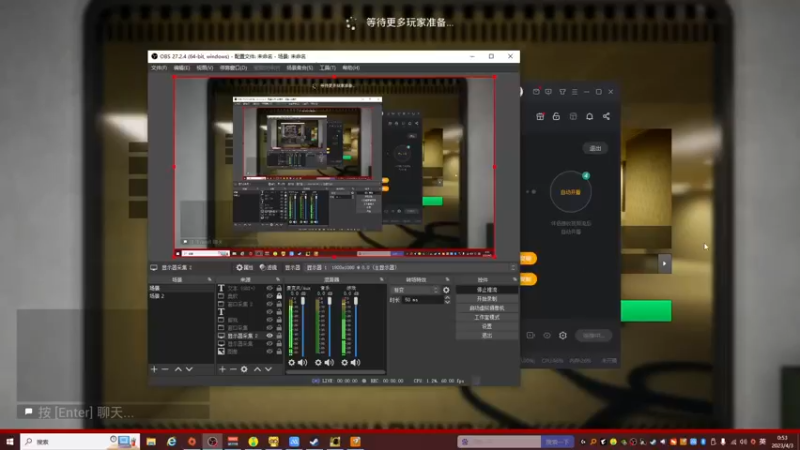Open 设置 settings button in Controls

pyautogui.click(x=487, y=327)
